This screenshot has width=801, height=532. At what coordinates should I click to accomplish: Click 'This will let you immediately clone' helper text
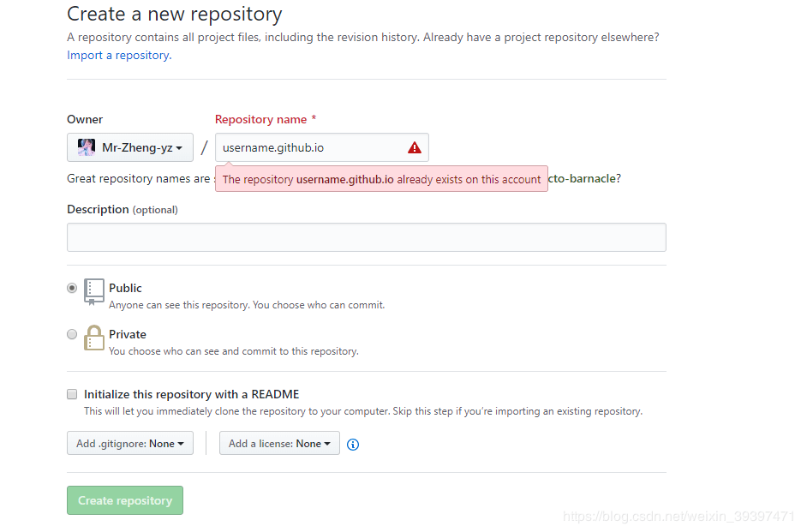[x=363, y=411]
